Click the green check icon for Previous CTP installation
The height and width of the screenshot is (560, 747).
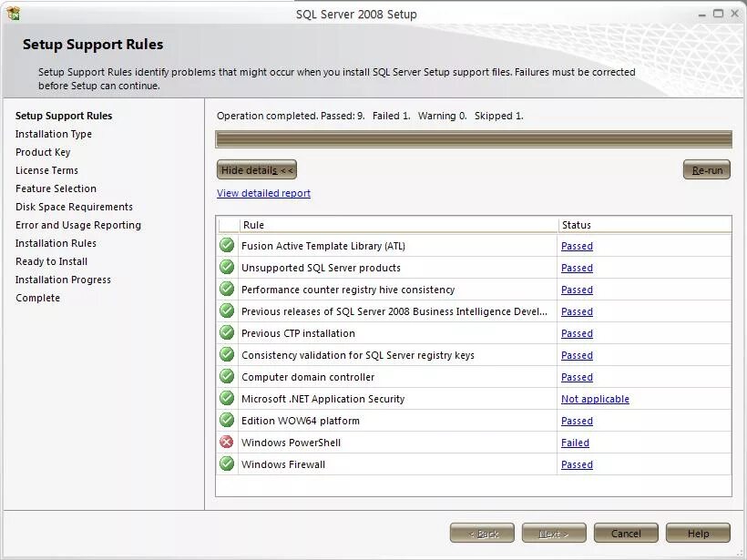227,333
